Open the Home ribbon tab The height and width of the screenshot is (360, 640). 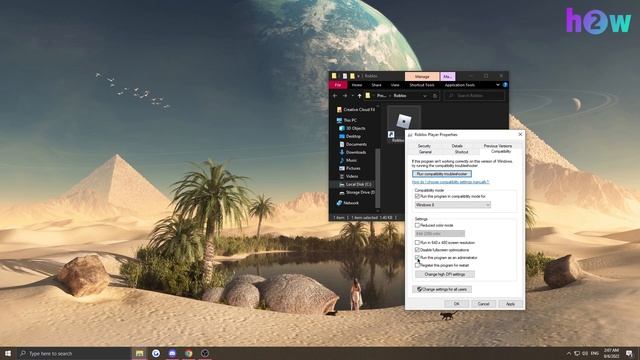tap(357, 85)
